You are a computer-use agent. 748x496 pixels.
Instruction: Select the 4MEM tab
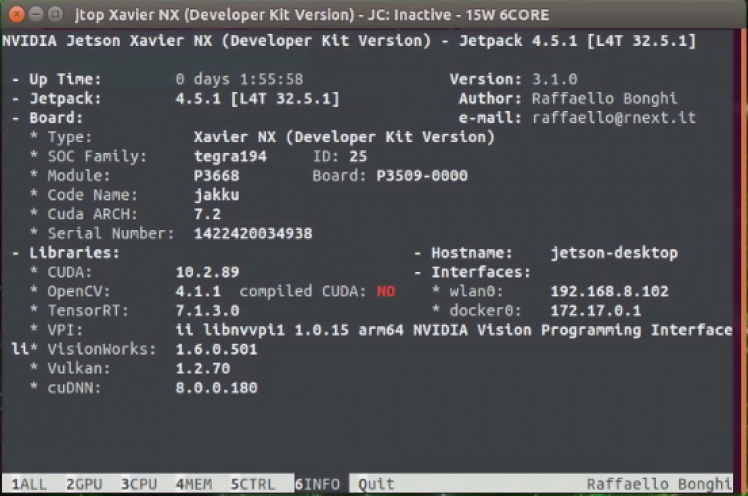[194, 484]
